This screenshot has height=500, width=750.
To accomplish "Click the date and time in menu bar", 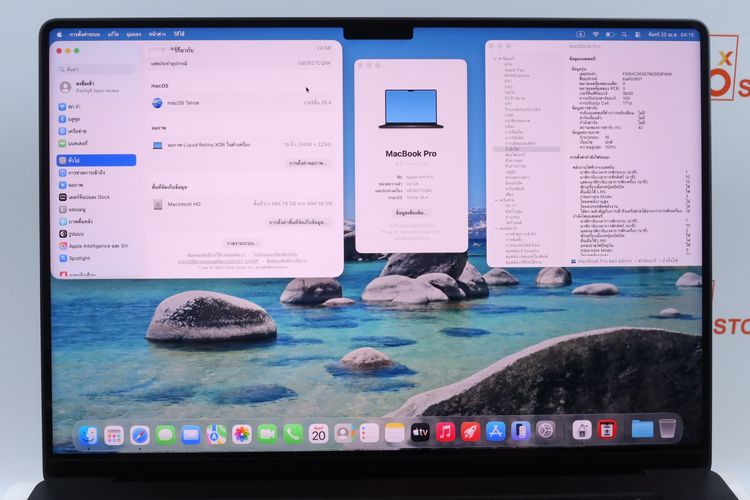I will pos(671,34).
